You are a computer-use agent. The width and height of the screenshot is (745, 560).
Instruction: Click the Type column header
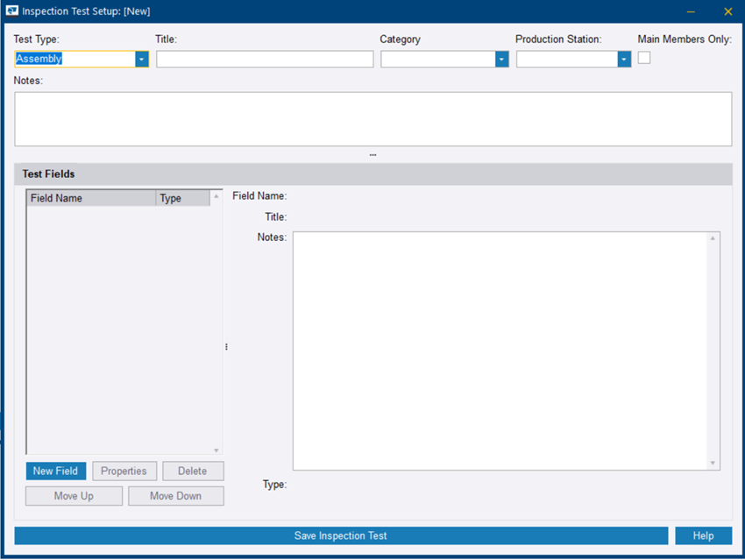click(x=183, y=198)
